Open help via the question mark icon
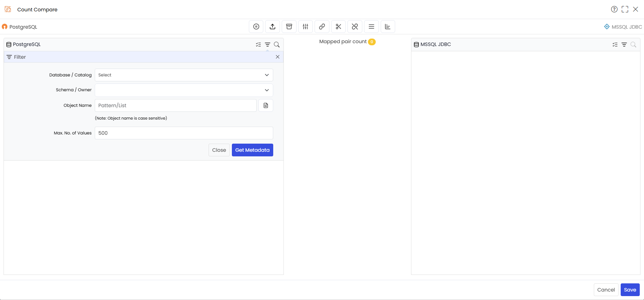Screen dimensions: 644x300 614,9
